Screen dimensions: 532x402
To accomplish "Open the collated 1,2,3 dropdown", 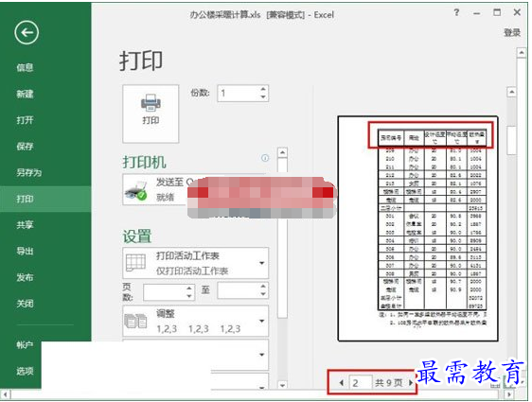I will 195,321.
